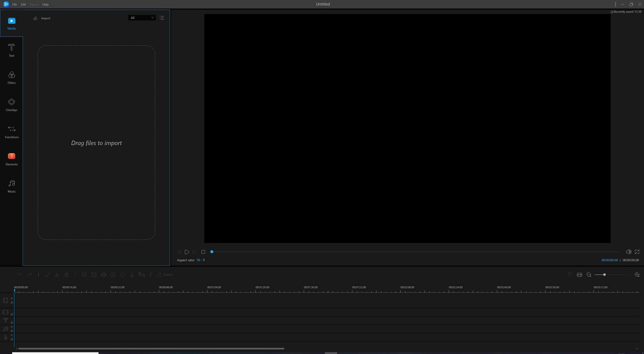Click the fit timeline to window icon

tap(579, 275)
